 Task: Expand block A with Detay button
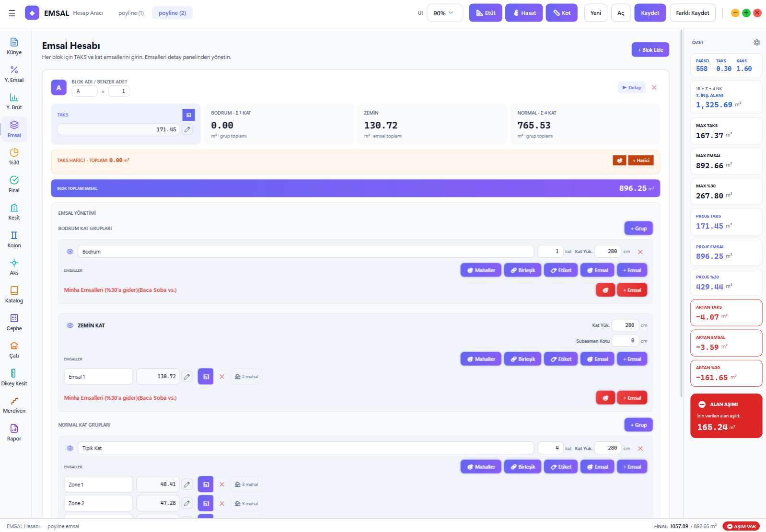pos(632,88)
